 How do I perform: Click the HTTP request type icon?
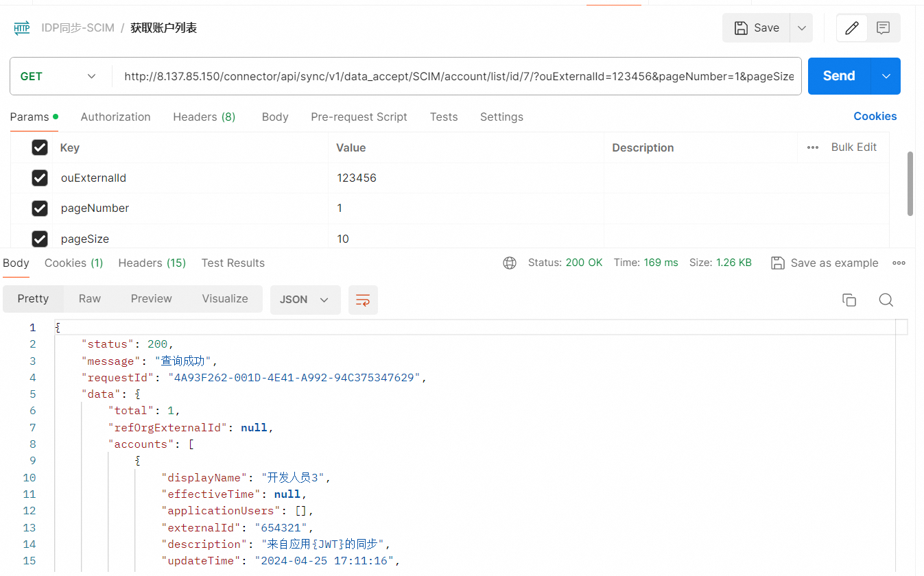[22, 28]
